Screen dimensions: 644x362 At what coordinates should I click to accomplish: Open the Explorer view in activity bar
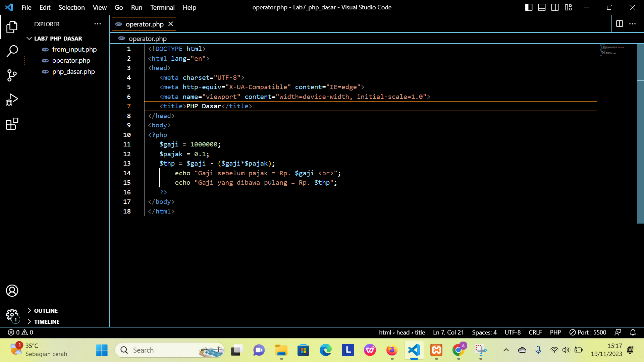(12, 27)
